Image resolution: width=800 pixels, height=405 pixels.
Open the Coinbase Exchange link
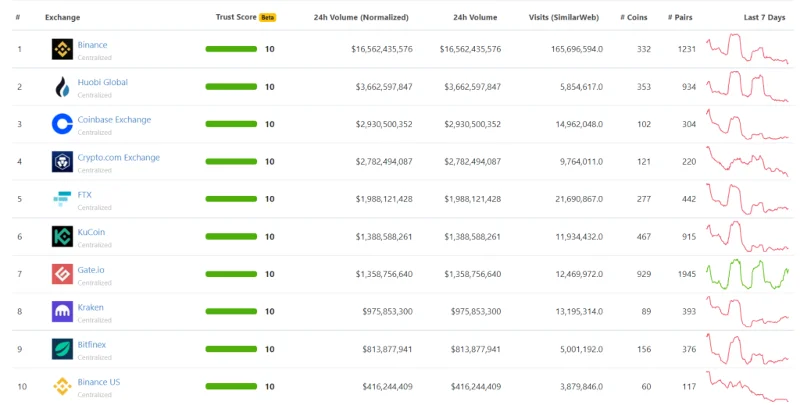[x=114, y=120]
